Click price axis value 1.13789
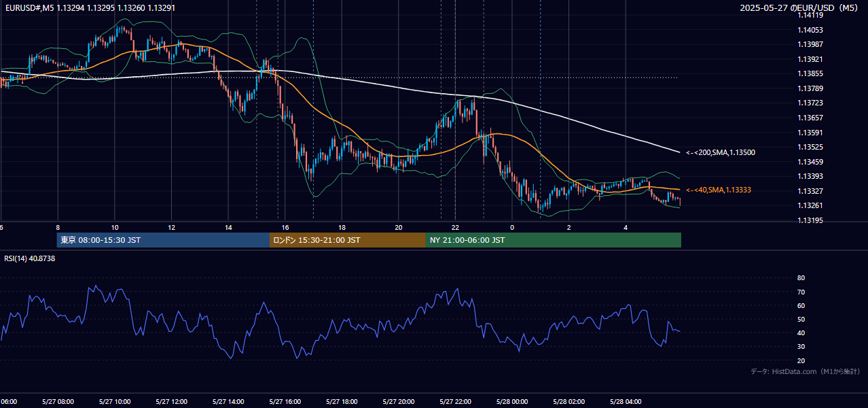 click(810, 88)
